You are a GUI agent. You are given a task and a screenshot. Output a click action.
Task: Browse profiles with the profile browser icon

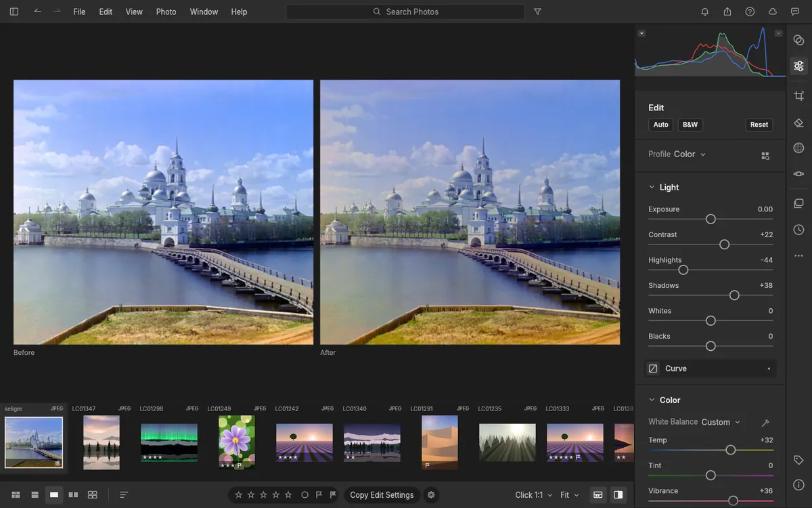765,155
